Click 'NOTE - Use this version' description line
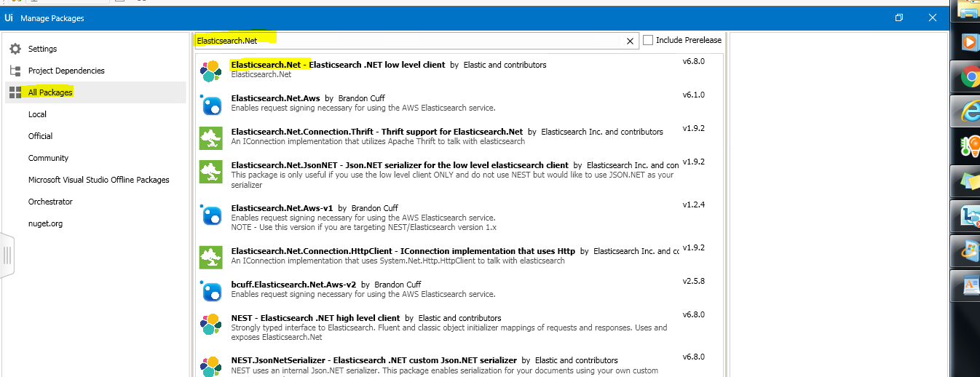The width and height of the screenshot is (980, 377). [x=363, y=227]
